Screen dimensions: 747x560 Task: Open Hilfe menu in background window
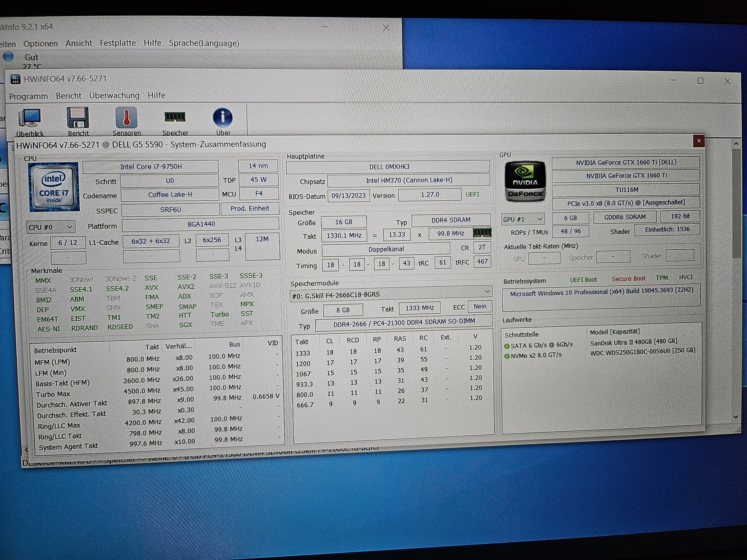(152, 43)
